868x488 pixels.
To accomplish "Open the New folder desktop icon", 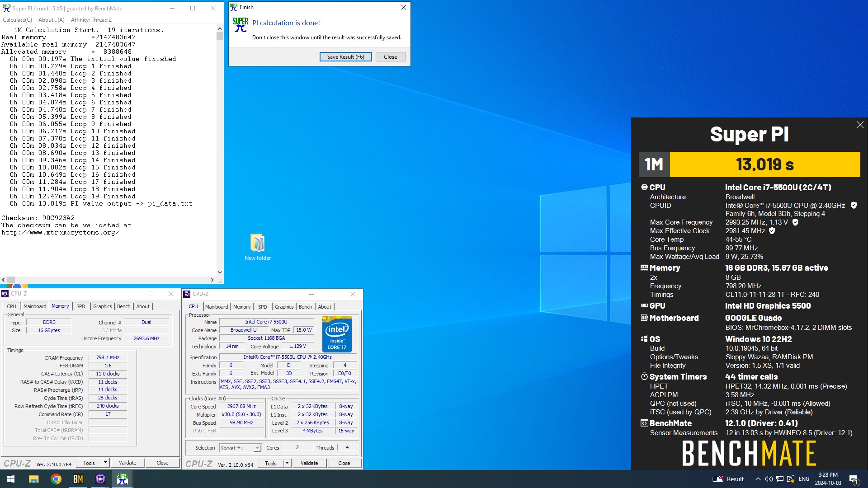I will click(x=258, y=247).
